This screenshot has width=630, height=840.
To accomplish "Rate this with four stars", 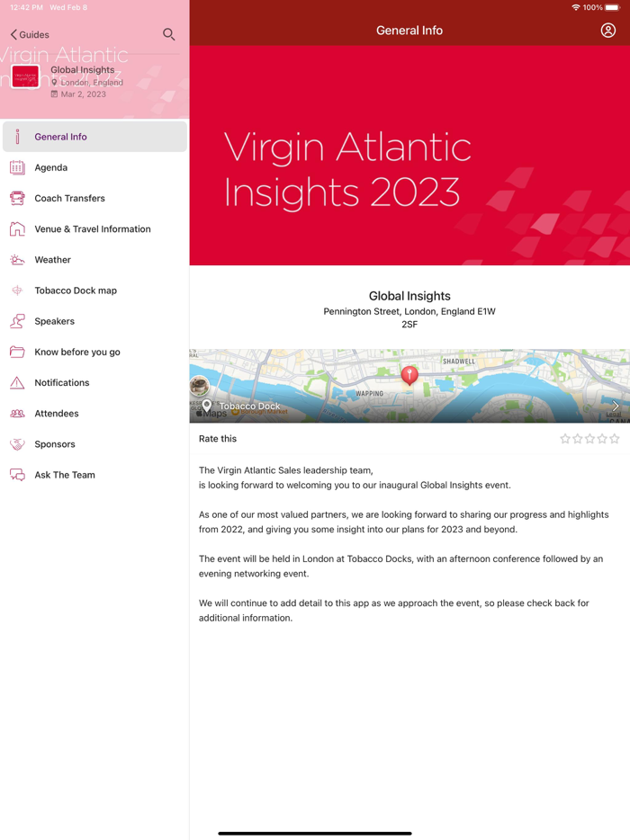I will click(x=602, y=439).
